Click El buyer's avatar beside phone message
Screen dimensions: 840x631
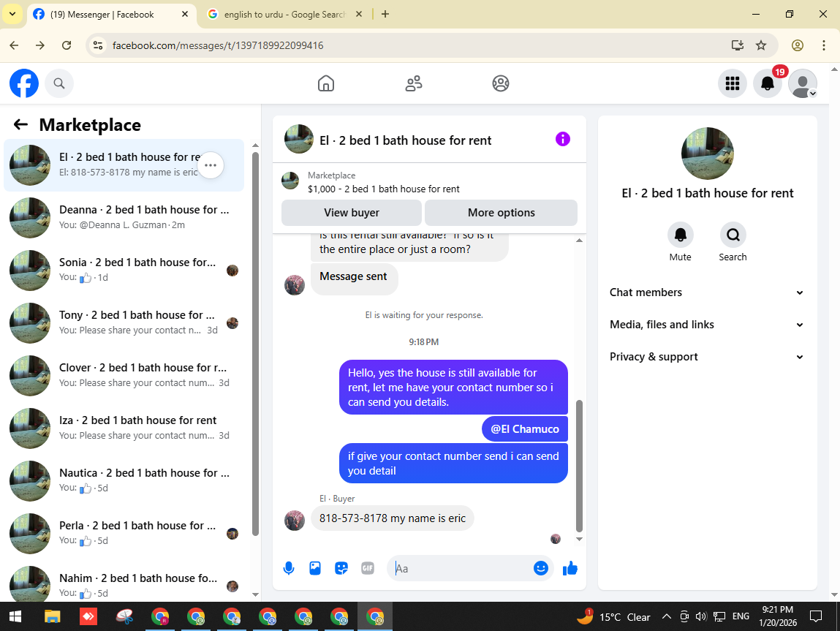click(295, 520)
